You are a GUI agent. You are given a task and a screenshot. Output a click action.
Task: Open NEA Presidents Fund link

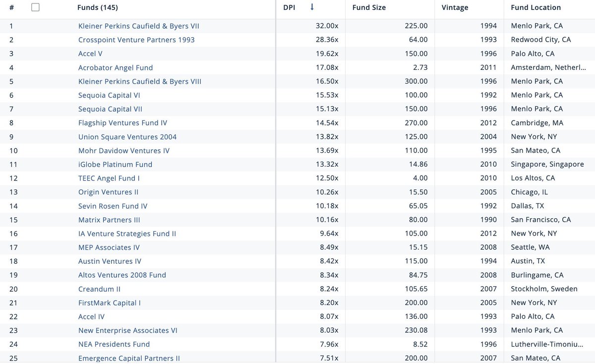coord(114,344)
